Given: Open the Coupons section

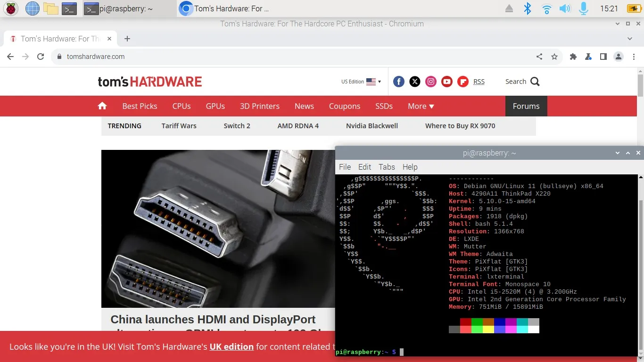Looking at the screenshot, I should 345,106.
